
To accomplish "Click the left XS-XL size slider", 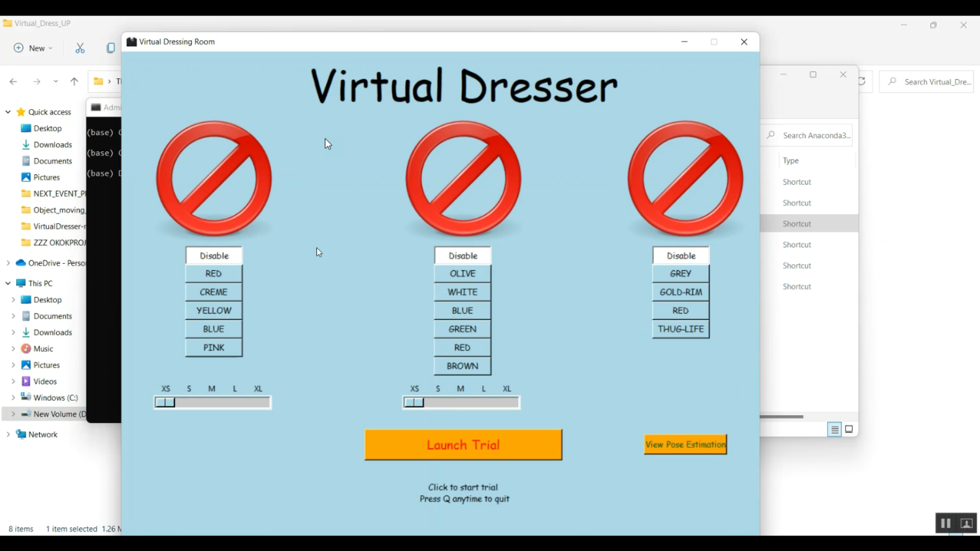I will click(x=212, y=403).
